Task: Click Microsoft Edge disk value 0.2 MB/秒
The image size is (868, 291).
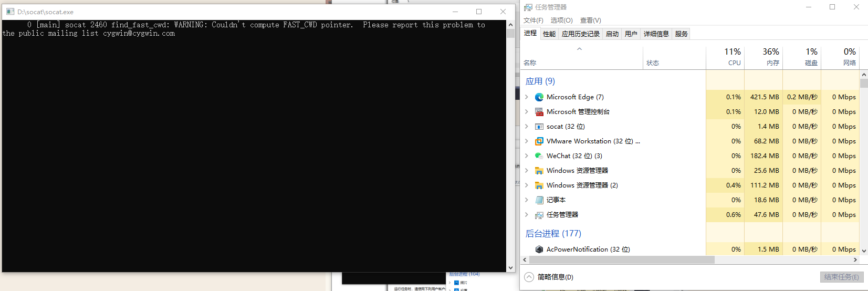Action: [x=802, y=97]
